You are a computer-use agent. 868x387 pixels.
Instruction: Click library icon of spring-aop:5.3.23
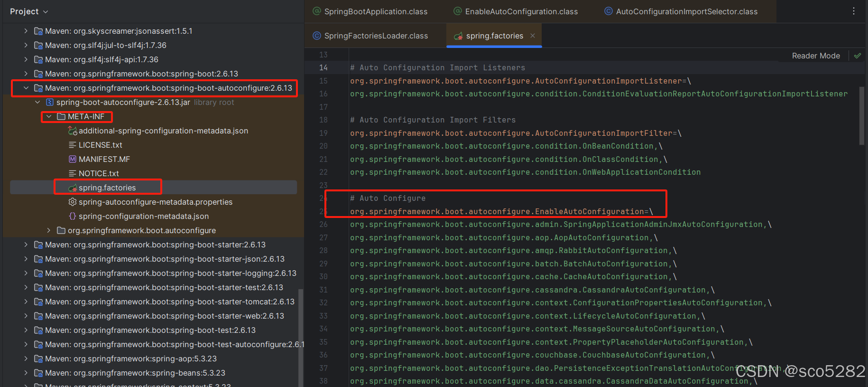click(38, 359)
